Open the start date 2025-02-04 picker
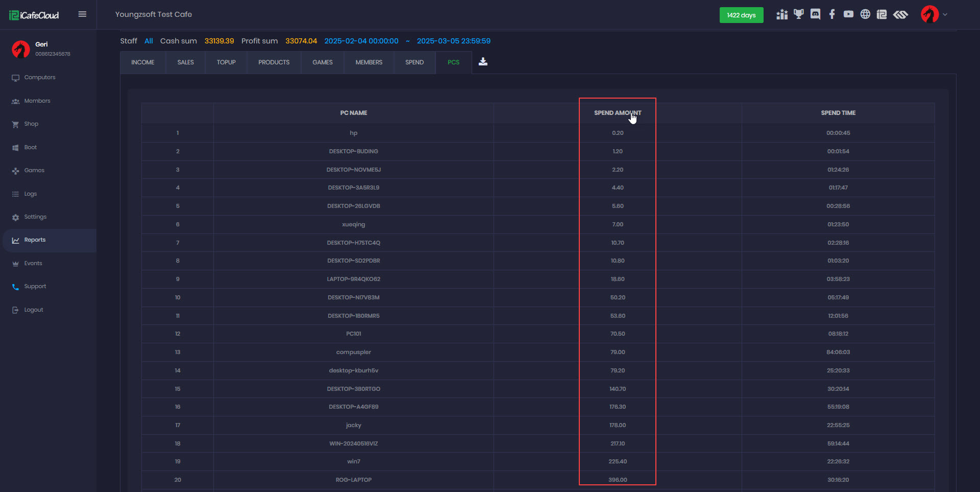 point(361,41)
